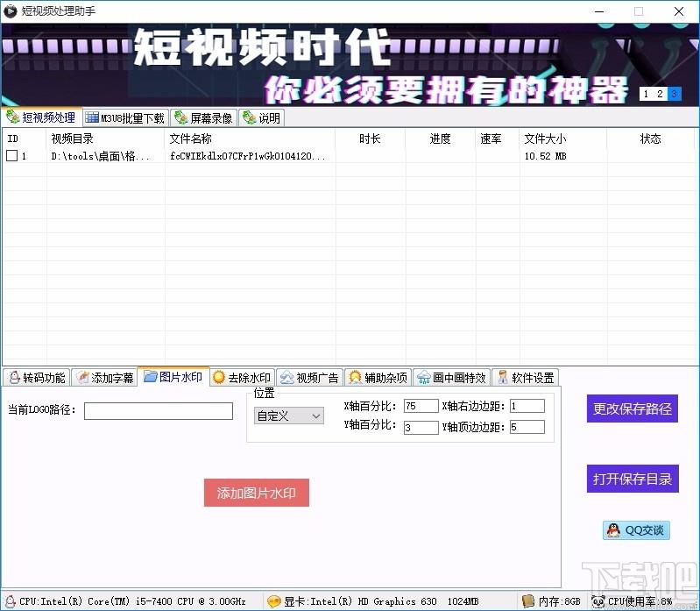Click the sun icon on 去除水印 tab
Image resolution: width=700 pixels, height=611 pixels.
[219, 378]
